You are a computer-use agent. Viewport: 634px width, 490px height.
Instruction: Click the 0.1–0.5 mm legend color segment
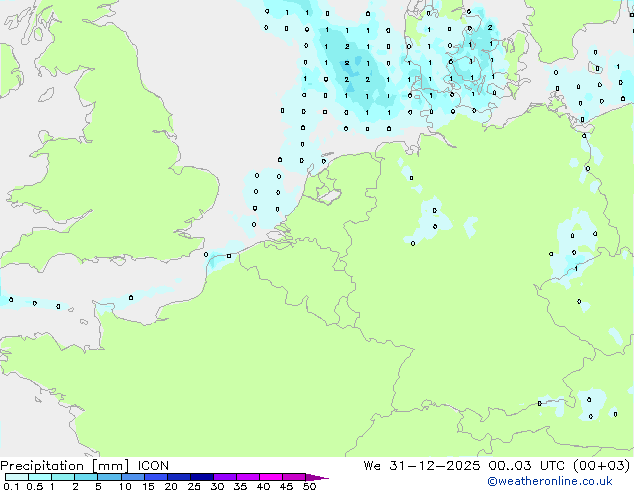pyautogui.click(x=17, y=477)
